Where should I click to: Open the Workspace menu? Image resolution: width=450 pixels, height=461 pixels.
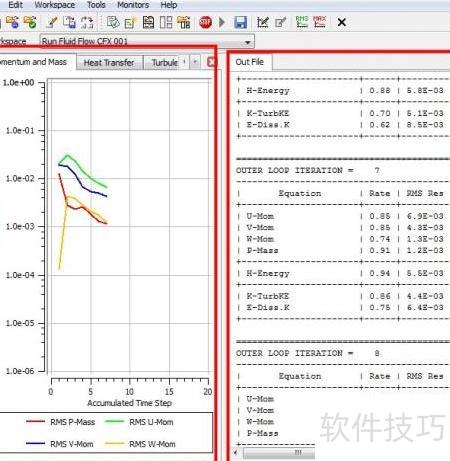[55, 5]
